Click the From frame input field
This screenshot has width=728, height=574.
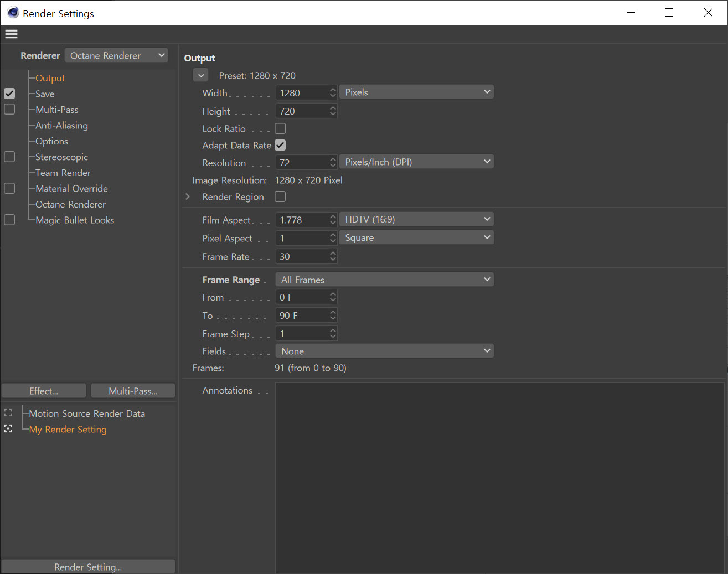click(x=302, y=297)
